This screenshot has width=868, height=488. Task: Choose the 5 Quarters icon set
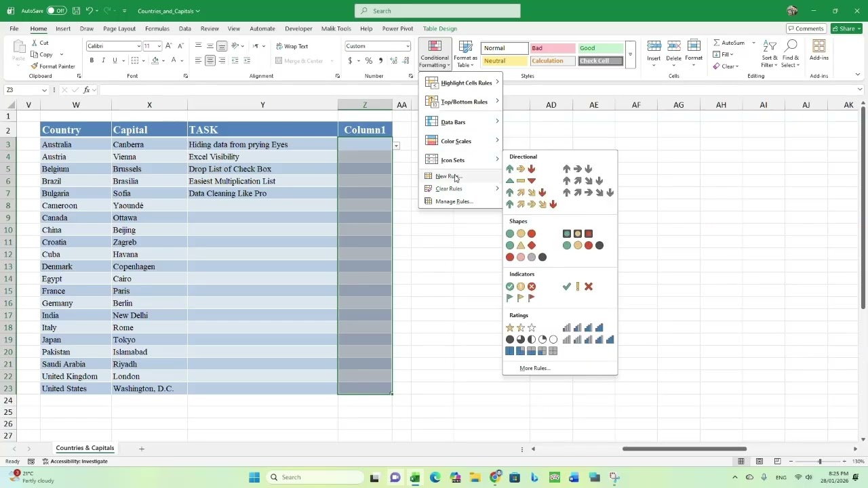[531, 340]
